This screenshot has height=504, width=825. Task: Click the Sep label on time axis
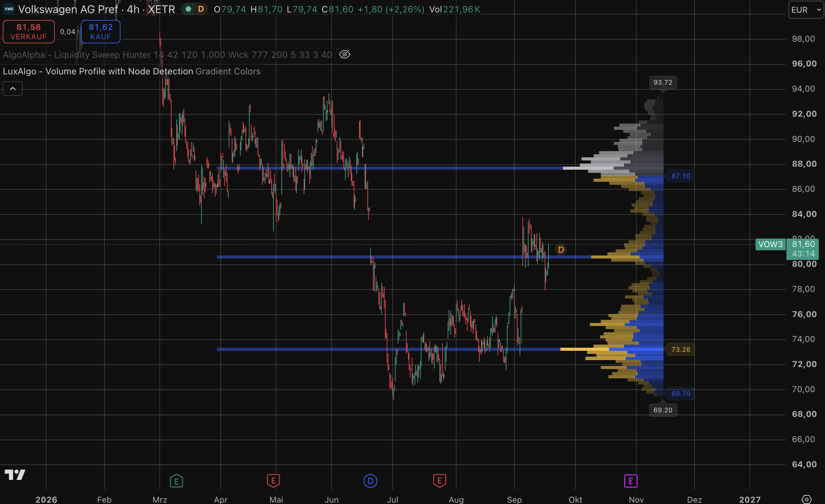[514, 500]
